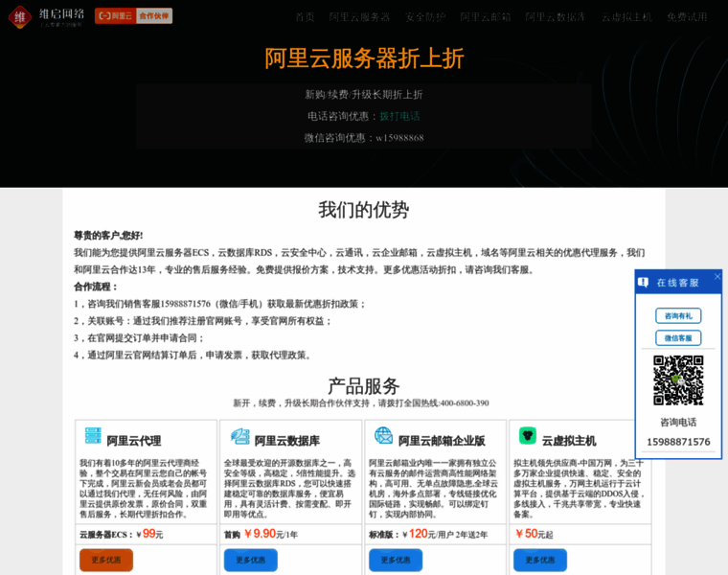Click the 合作流程 label

pos(95,287)
